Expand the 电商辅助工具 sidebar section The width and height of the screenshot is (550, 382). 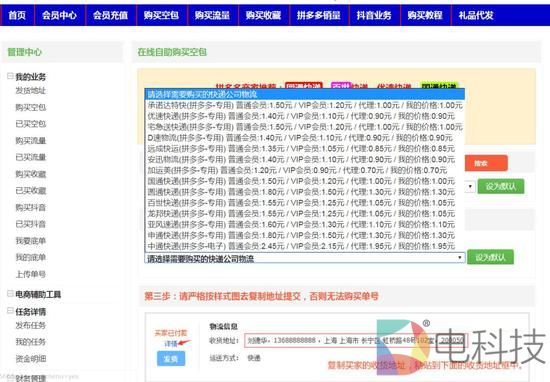tap(11, 294)
